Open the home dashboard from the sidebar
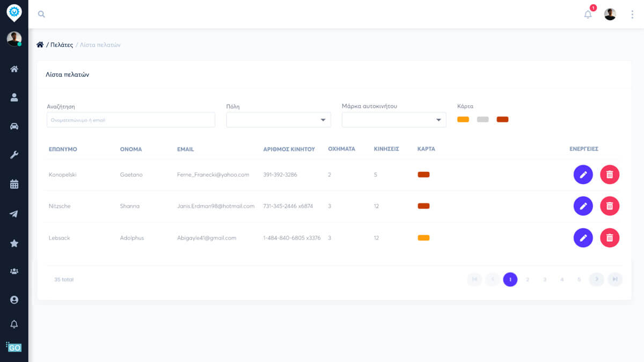 [x=14, y=68]
